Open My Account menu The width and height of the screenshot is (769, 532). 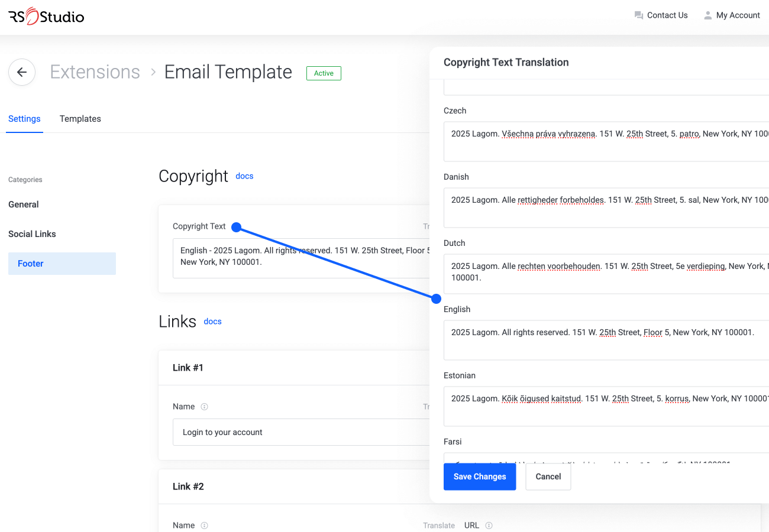click(731, 15)
